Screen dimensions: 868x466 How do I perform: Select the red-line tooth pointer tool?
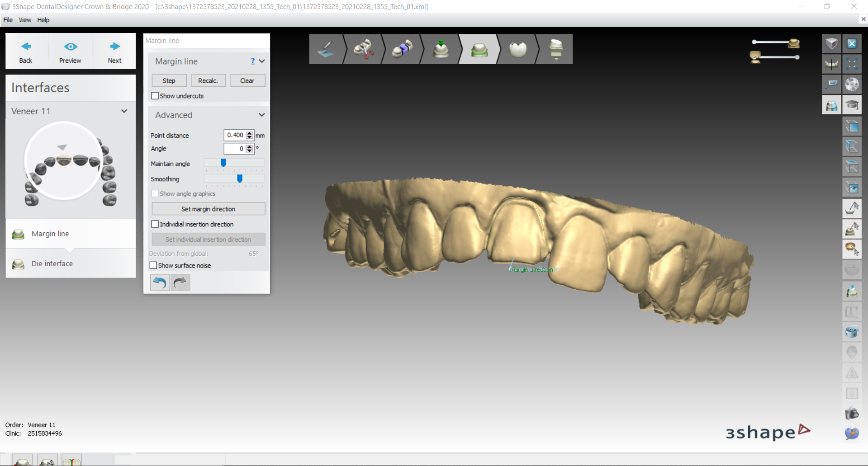[852, 229]
